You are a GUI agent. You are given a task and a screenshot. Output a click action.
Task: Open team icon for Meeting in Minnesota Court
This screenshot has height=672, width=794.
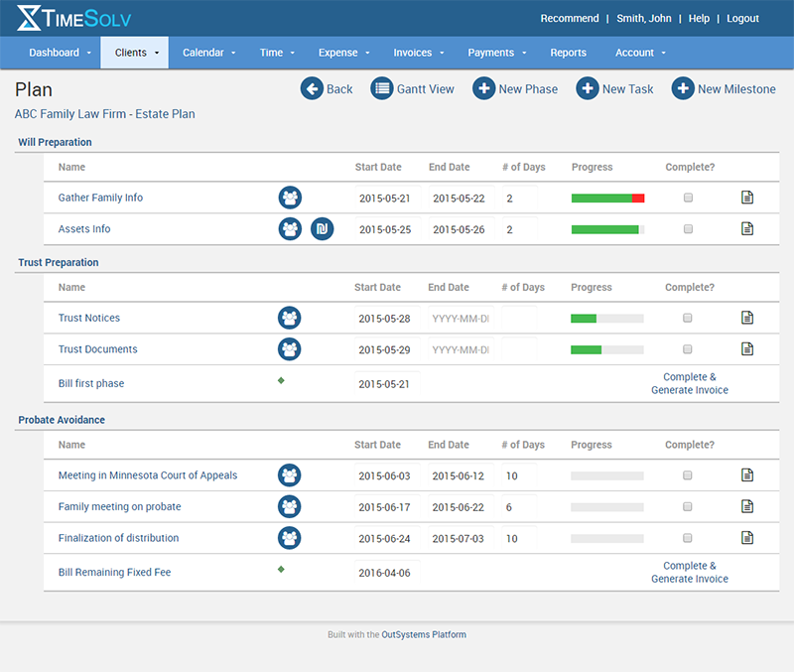point(289,475)
